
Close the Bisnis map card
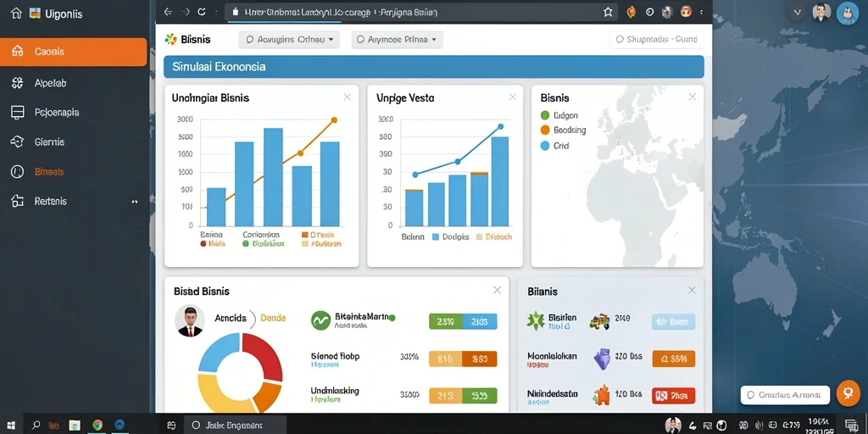tap(692, 97)
